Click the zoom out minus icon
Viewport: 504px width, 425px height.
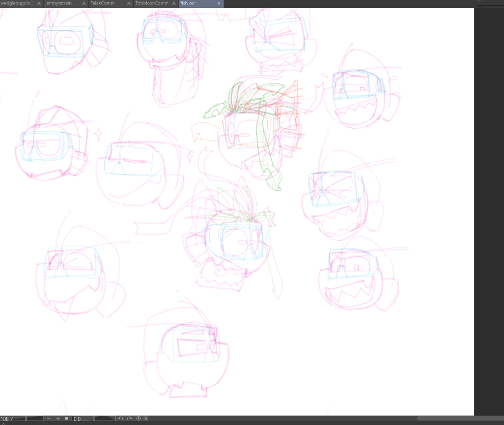(49, 419)
